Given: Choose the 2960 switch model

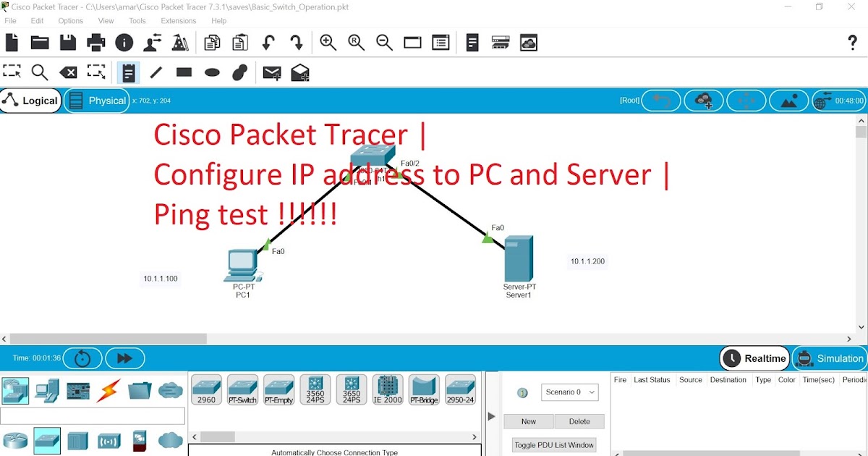Looking at the screenshot, I should [x=206, y=389].
